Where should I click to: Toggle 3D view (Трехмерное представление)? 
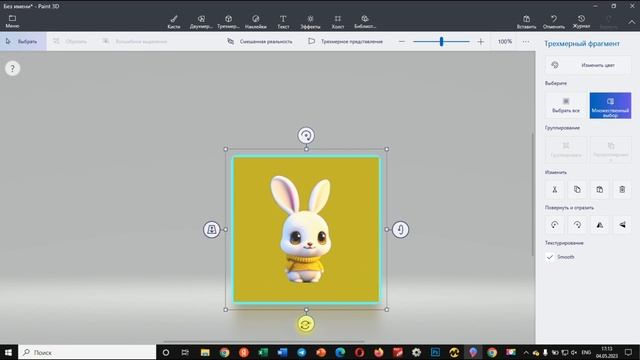[x=345, y=41]
